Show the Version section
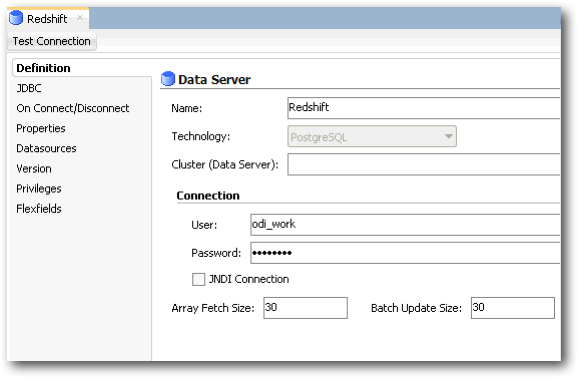This screenshot has width=581, height=380. 34,169
